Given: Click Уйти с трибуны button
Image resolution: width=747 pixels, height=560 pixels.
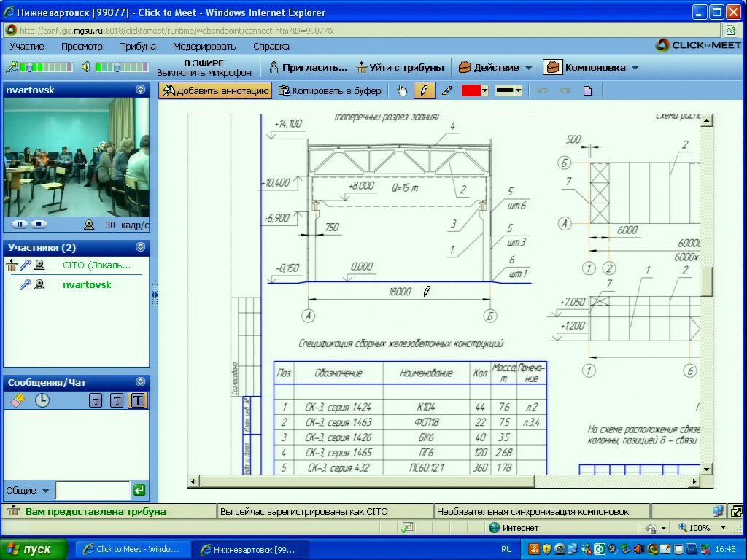Looking at the screenshot, I should pyautogui.click(x=400, y=68).
